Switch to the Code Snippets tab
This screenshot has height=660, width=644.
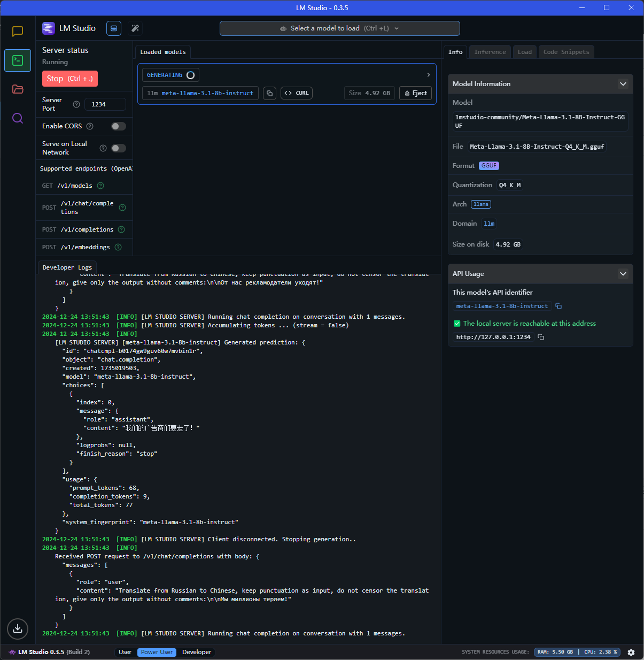[566, 52]
